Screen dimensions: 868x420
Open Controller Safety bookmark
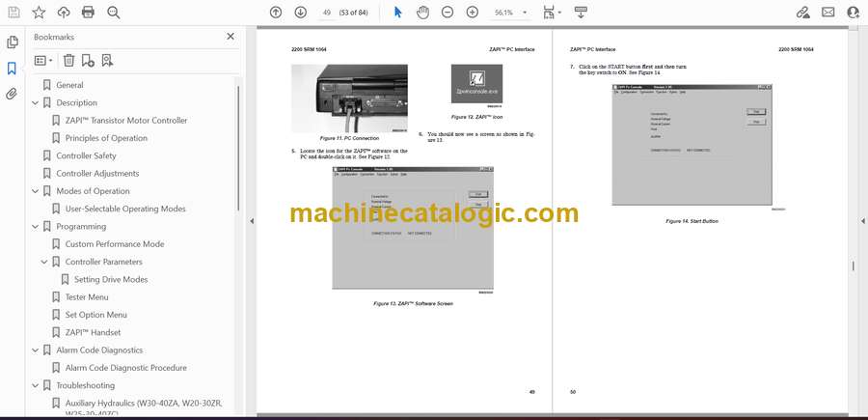[x=87, y=156]
